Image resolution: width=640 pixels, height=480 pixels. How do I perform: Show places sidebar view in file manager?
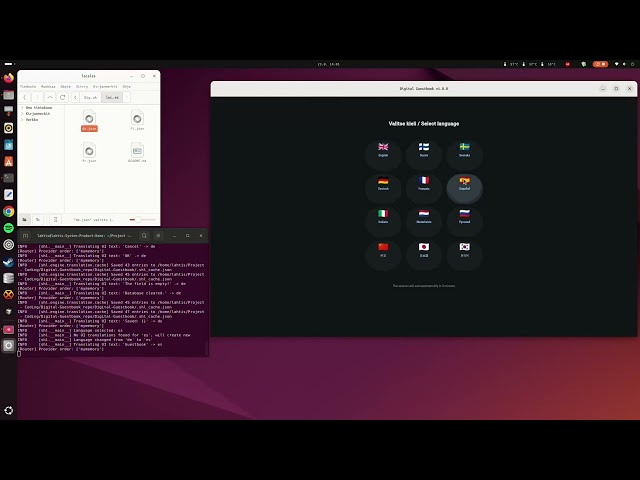pos(24,220)
